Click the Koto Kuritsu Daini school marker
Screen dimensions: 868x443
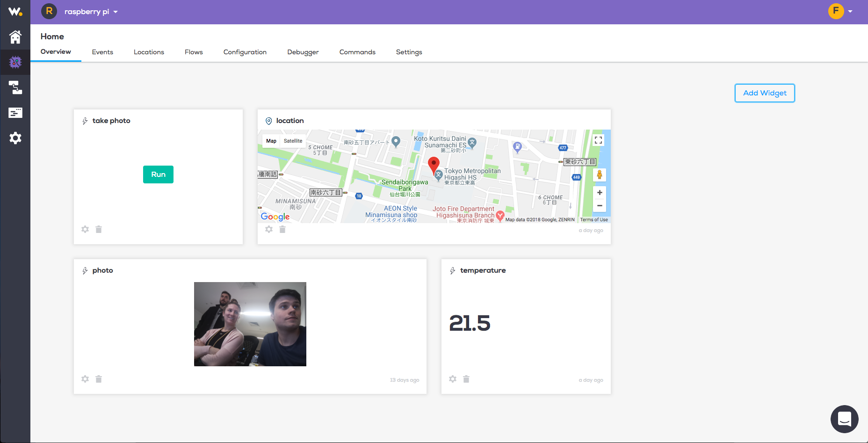472,143
